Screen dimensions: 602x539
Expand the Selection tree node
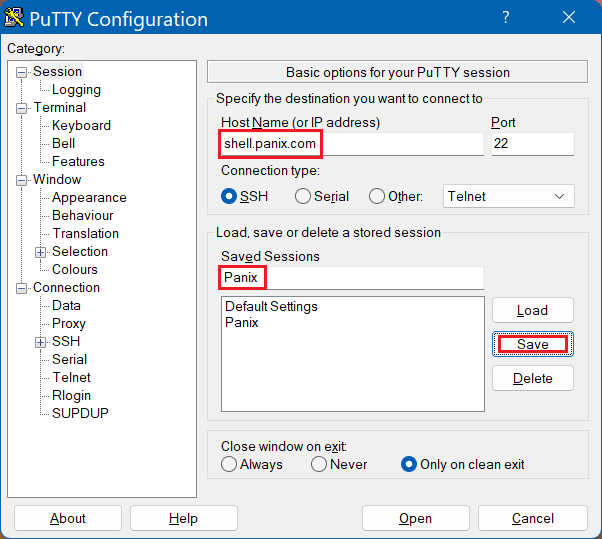pyautogui.click(x=41, y=252)
